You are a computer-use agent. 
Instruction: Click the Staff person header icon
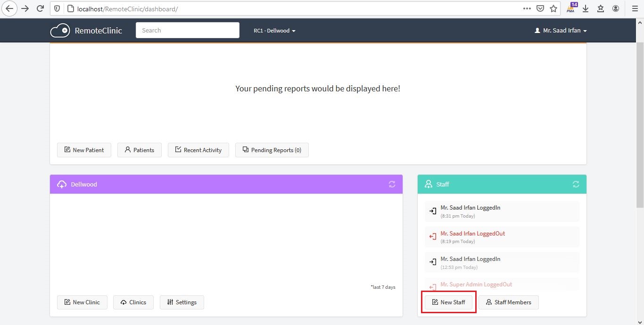coord(429,184)
